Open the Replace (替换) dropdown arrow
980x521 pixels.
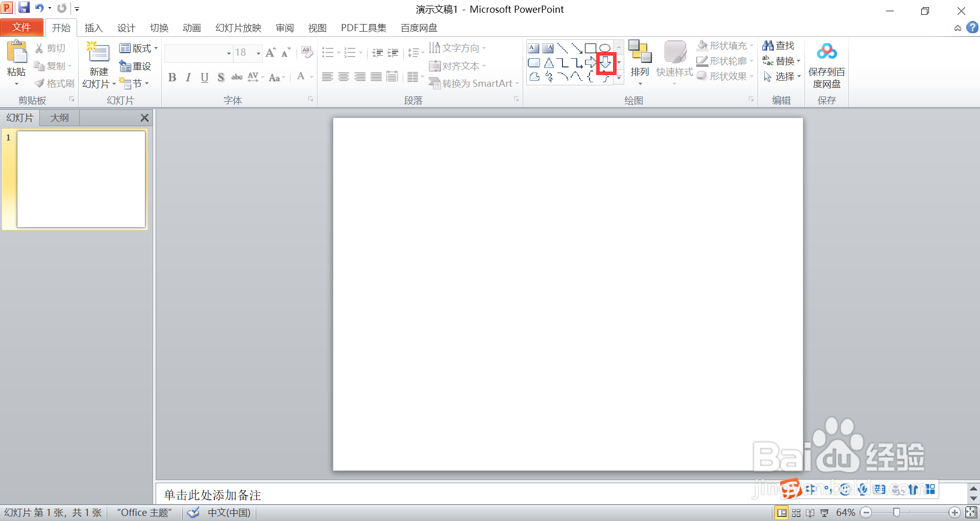(798, 61)
